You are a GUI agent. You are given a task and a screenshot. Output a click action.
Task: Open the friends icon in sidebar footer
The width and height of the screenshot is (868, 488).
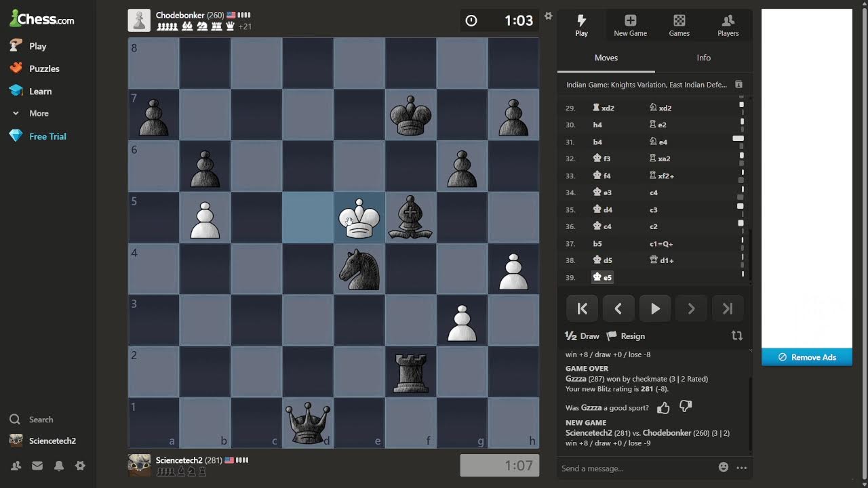pyautogui.click(x=16, y=466)
